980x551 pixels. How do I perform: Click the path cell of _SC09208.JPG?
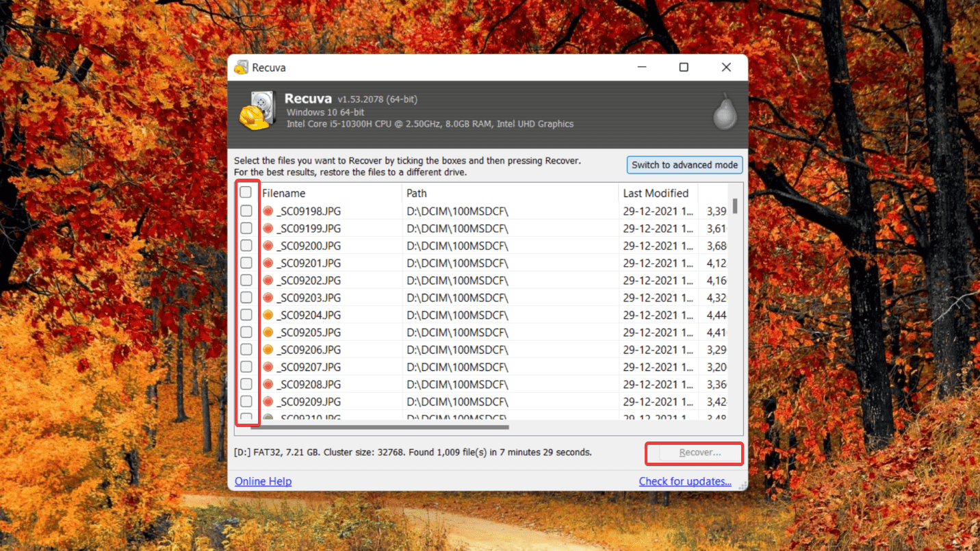pyautogui.click(x=458, y=384)
